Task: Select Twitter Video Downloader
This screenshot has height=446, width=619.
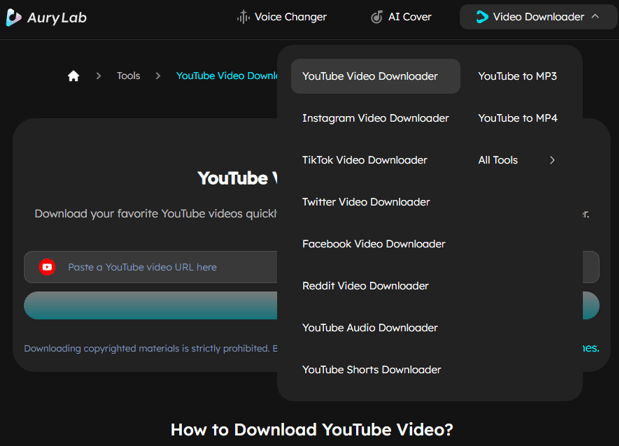Action: click(366, 202)
